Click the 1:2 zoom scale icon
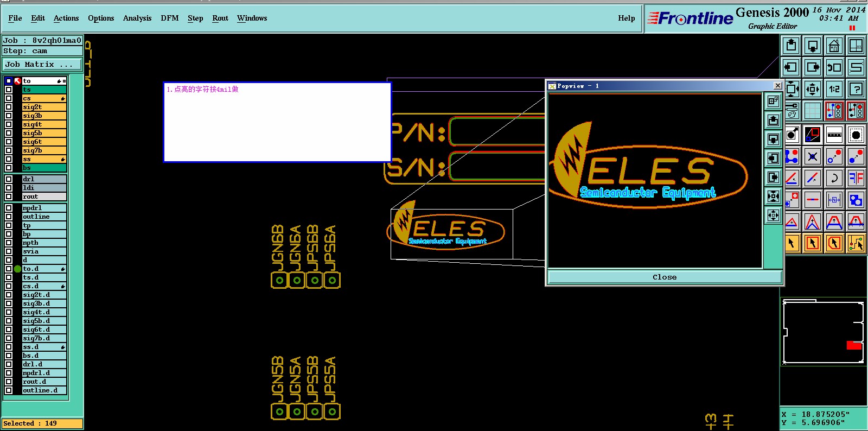The image size is (868, 431). (834, 89)
